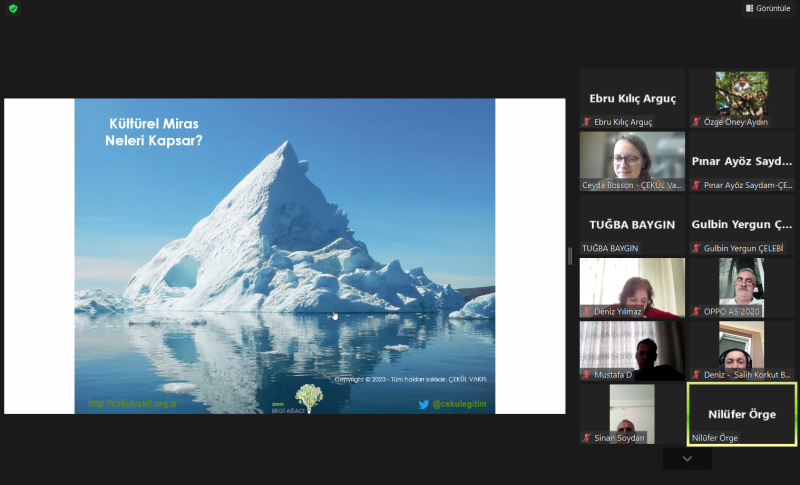Click the green encryption shield icon
Viewport: 800px width, 485px height.
13,8
